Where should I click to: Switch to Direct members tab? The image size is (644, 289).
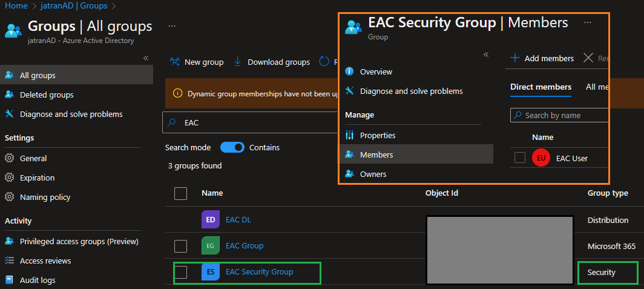(x=540, y=87)
